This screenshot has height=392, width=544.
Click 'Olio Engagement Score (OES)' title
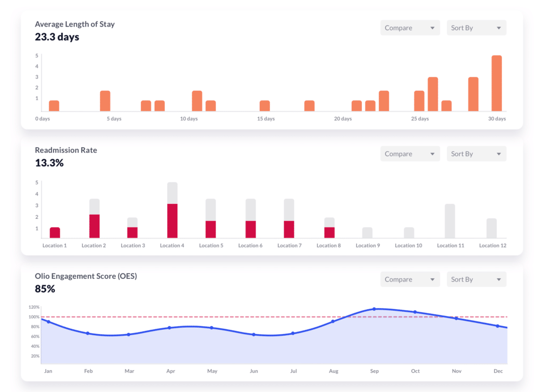[x=86, y=276]
